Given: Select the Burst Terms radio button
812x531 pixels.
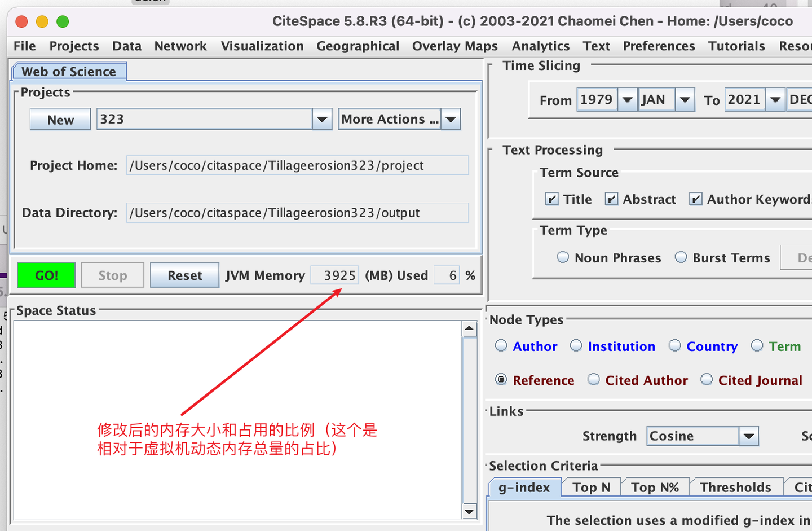Looking at the screenshot, I should [681, 257].
